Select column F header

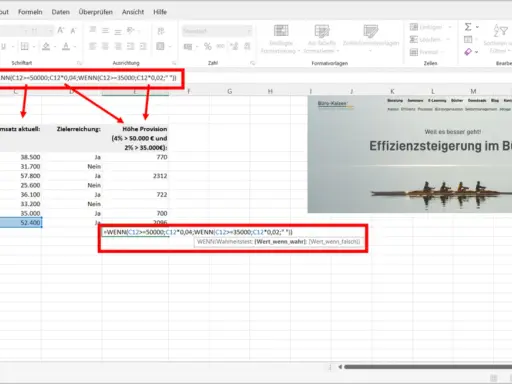tap(189, 91)
